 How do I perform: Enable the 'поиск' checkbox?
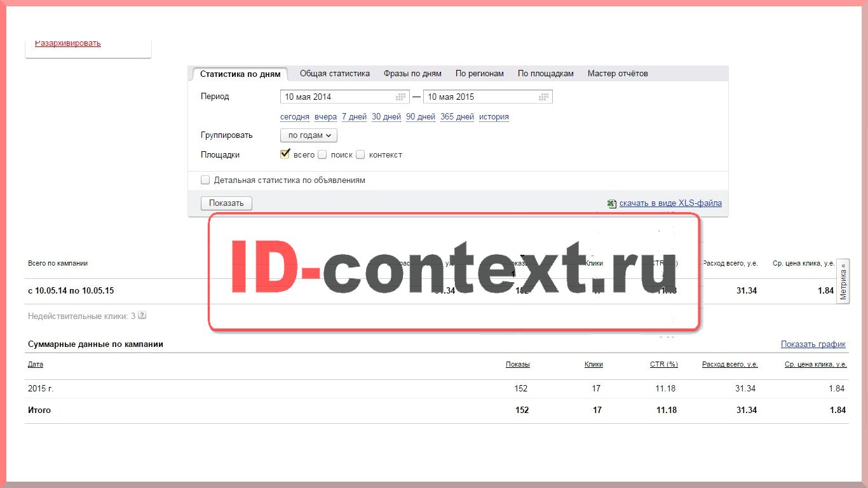tap(322, 154)
